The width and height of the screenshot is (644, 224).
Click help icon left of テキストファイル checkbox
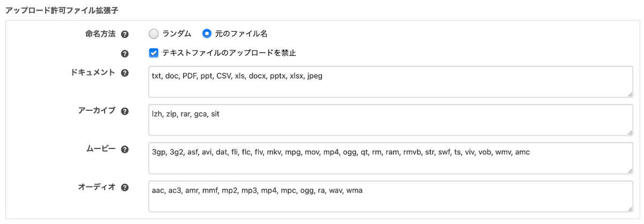(x=125, y=54)
